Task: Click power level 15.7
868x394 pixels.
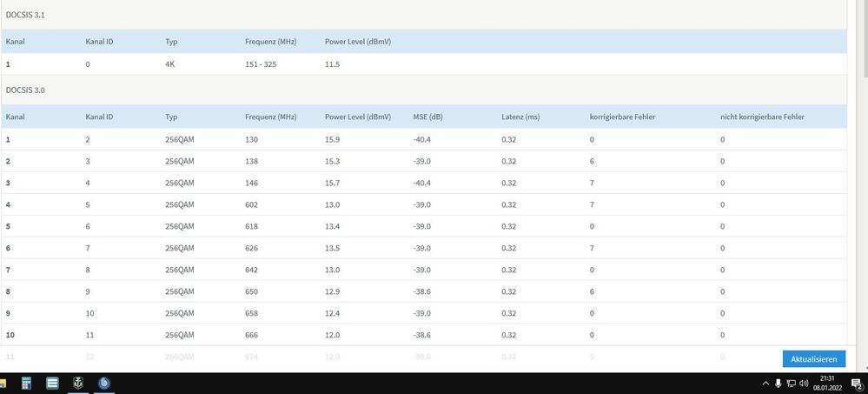Action: click(332, 183)
